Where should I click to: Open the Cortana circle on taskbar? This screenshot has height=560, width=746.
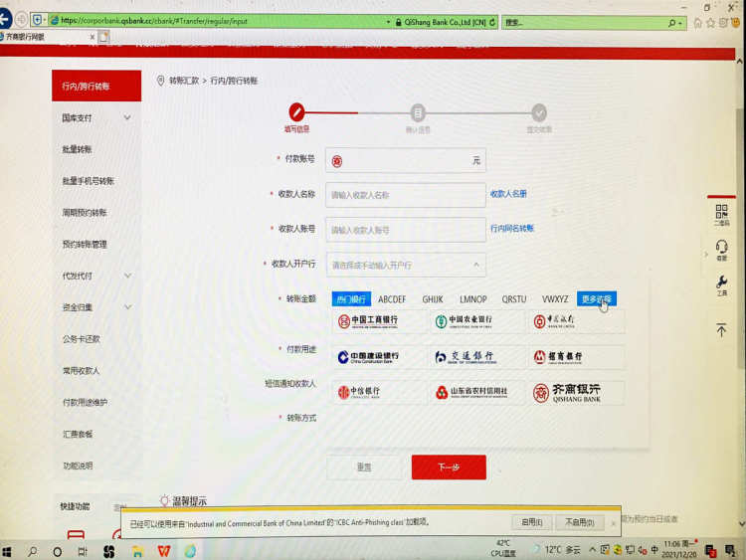click(x=57, y=552)
